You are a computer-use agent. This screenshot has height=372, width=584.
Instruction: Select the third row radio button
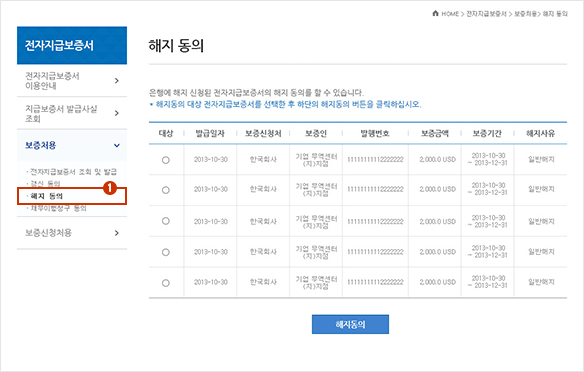(x=166, y=221)
